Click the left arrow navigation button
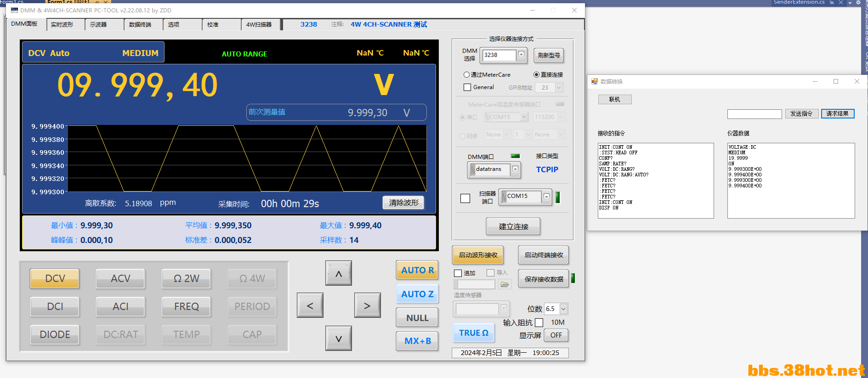868x378 pixels. coord(310,305)
